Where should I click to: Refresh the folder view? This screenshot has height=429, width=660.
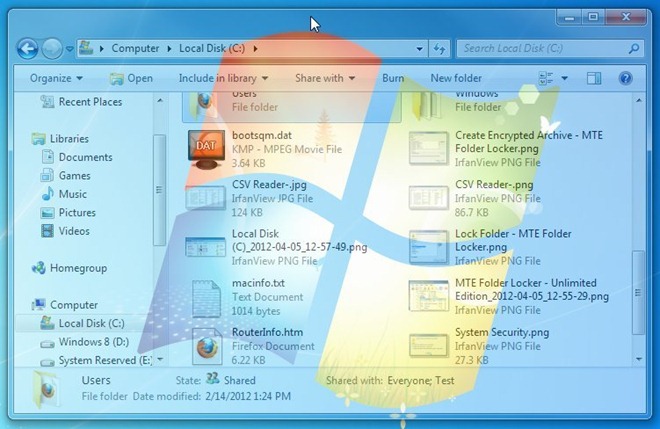click(x=439, y=49)
